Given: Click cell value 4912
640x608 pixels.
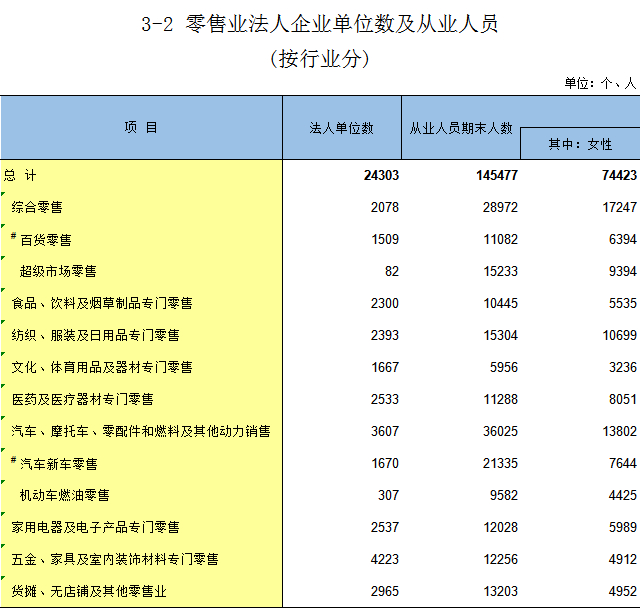Looking at the screenshot, I should coord(622,559).
